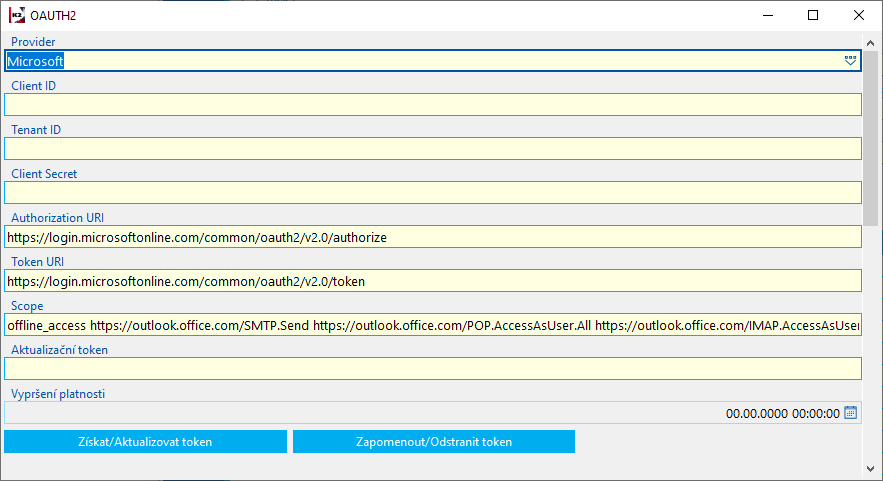Image resolution: width=883 pixels, height=481 pixels.
Task: Click the Token URI label
Action: click(37, 261)
